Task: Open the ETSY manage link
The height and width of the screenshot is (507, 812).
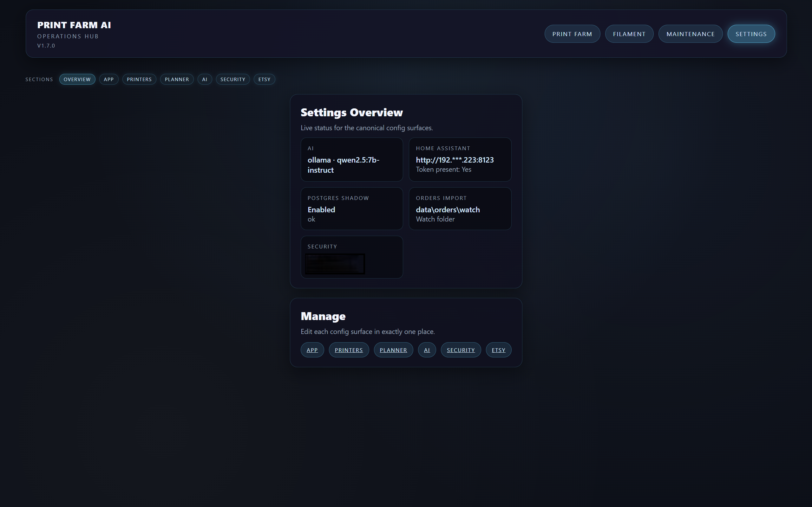Action: point(498,350)
